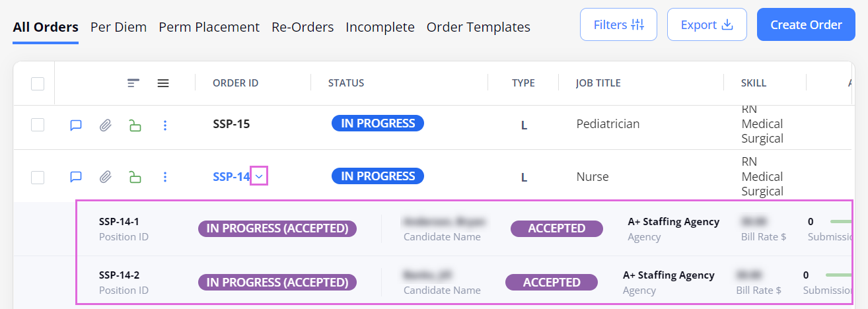Viewport: 868px width, 309px height.
Task: Click the attachment paperclip for SSP-15
Action: [x=105, y=125]
